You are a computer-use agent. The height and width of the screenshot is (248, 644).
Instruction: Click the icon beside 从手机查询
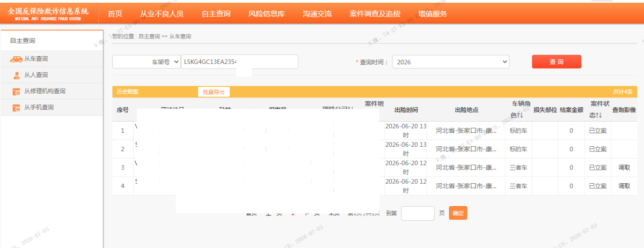17,108
